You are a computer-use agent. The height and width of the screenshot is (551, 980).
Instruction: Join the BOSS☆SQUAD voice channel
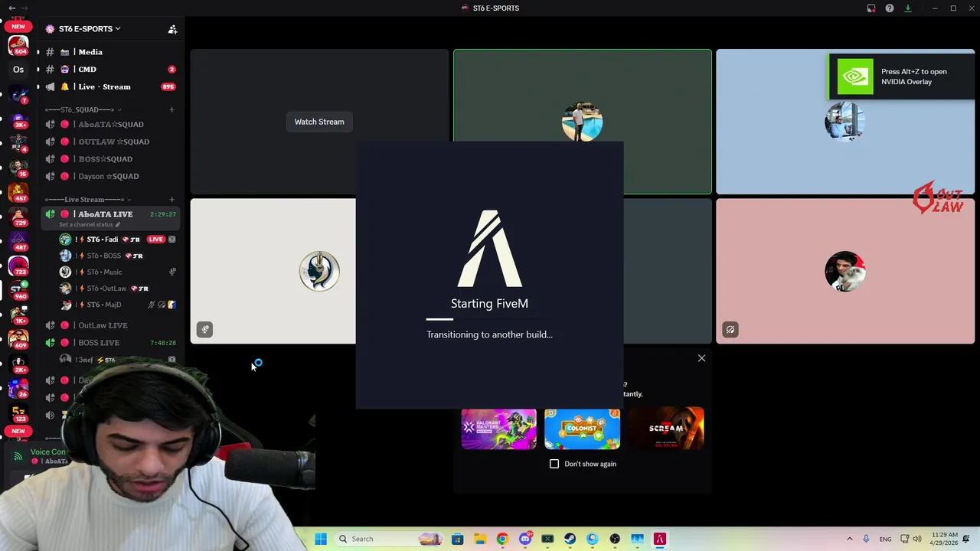point(111,159)
